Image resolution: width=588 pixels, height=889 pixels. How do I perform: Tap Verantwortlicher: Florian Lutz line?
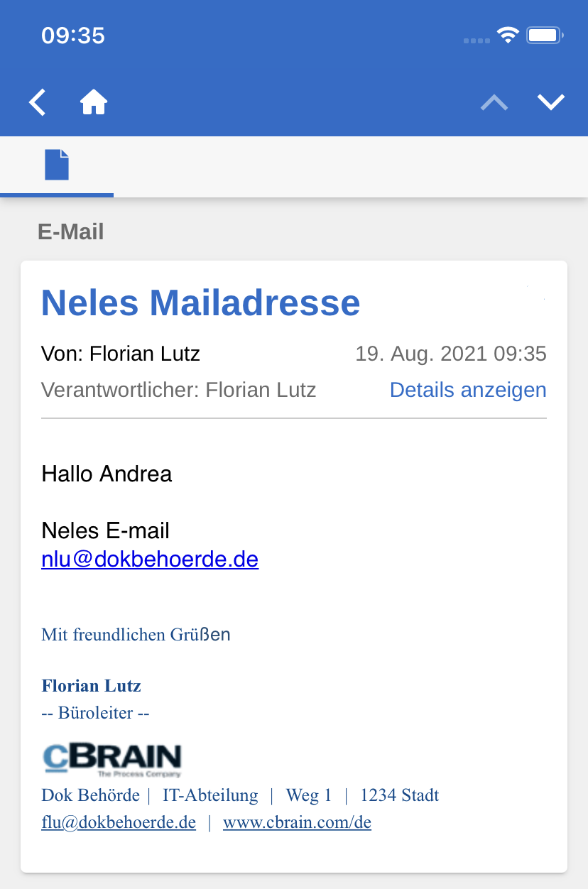179,390
